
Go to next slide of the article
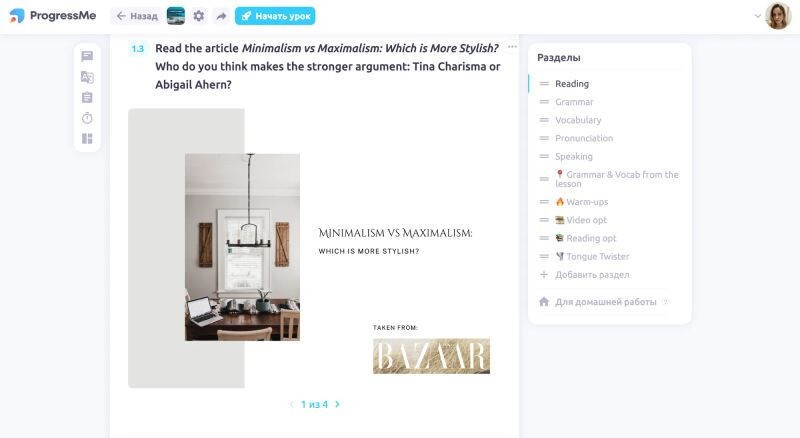pos(337,404)
